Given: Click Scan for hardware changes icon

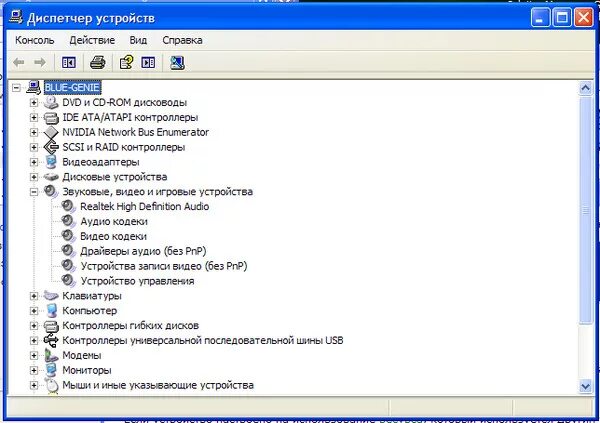Looking at the screenshot, I should 177,63.
